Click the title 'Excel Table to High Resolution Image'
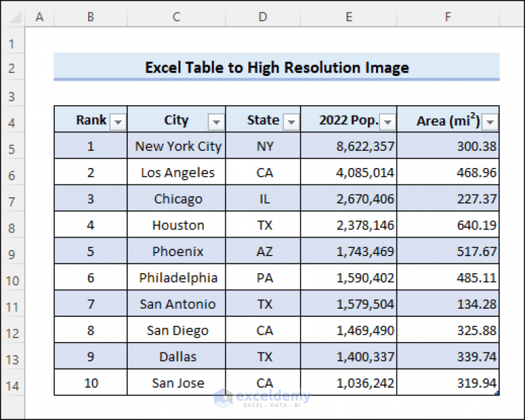 click(x=277, y=68)
